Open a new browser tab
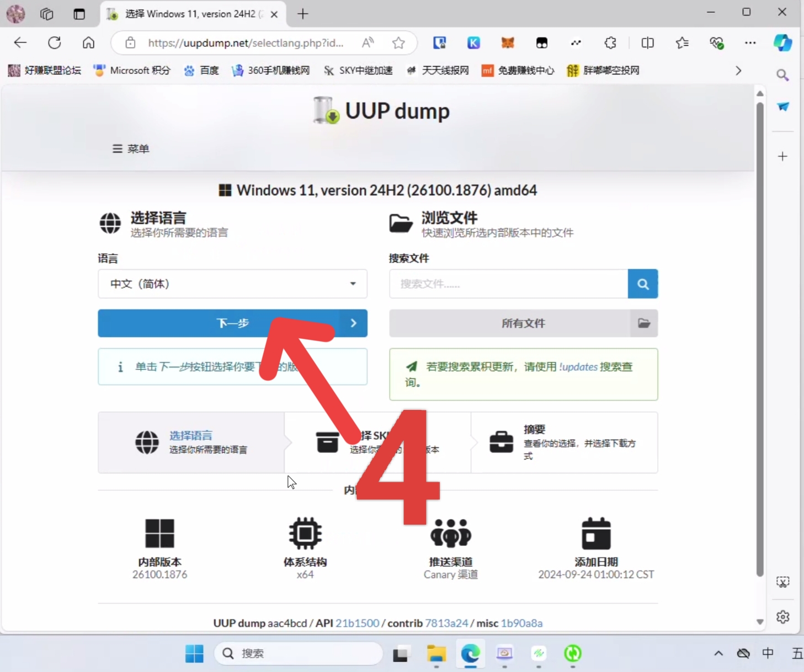 302,14
